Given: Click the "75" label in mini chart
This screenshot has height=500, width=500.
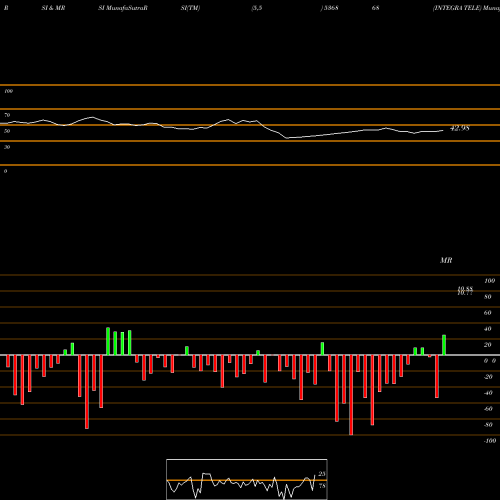Looking at the screenshot, I should click(322, 486).
